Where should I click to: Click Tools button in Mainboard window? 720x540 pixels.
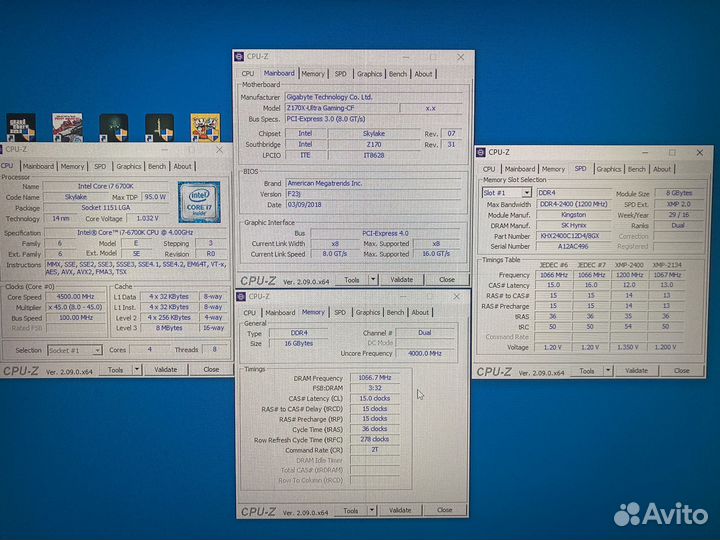click(x=352, y=279)
